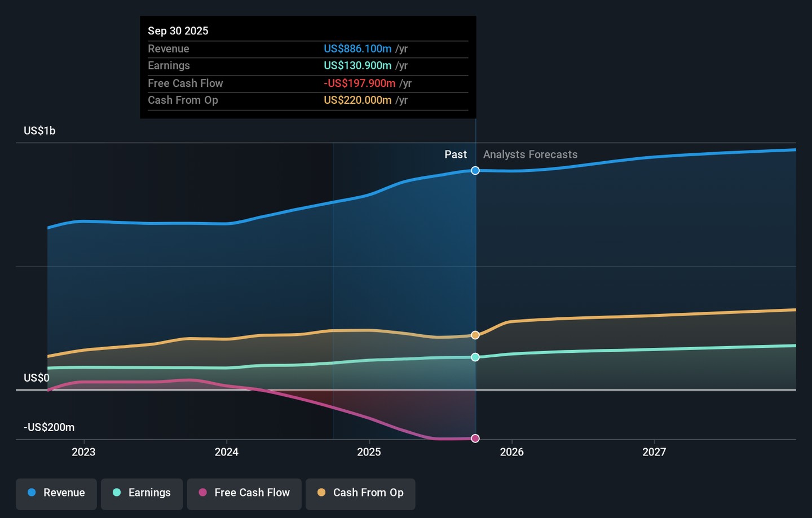Click the 2026 x-axis label
This screenshot has height=518, width=812.
(511, 452)
